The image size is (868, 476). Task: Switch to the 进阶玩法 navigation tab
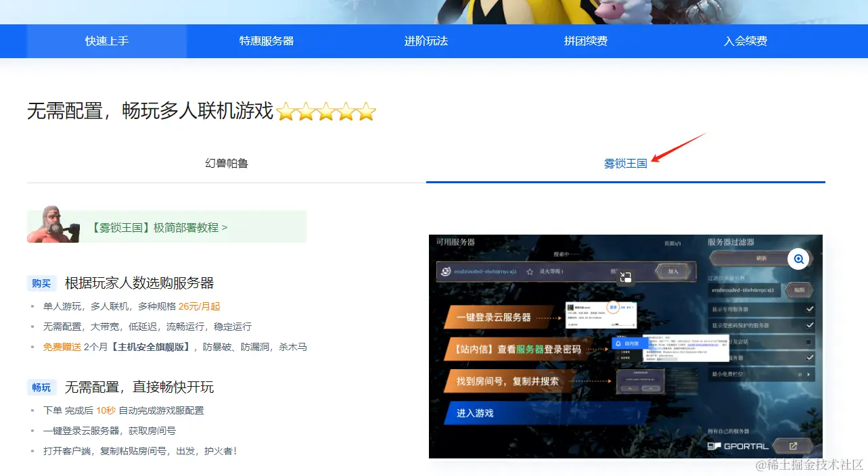[x=426, y=41]
